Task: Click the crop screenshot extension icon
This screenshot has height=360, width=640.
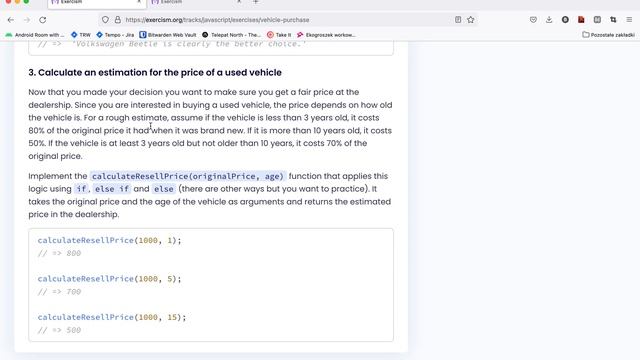Action: click(613, 20)
